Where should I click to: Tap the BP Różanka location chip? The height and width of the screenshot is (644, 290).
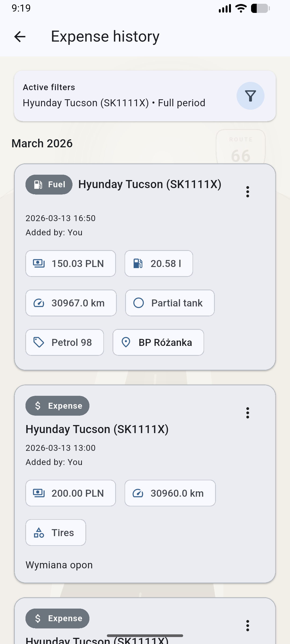click(158, 342)
